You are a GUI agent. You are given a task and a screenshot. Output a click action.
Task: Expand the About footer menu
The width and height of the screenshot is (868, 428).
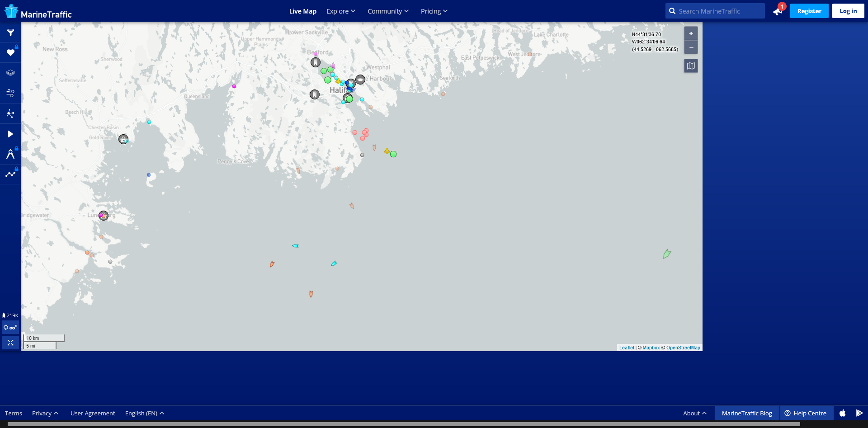pyautogui.click(x=695, y=413)
